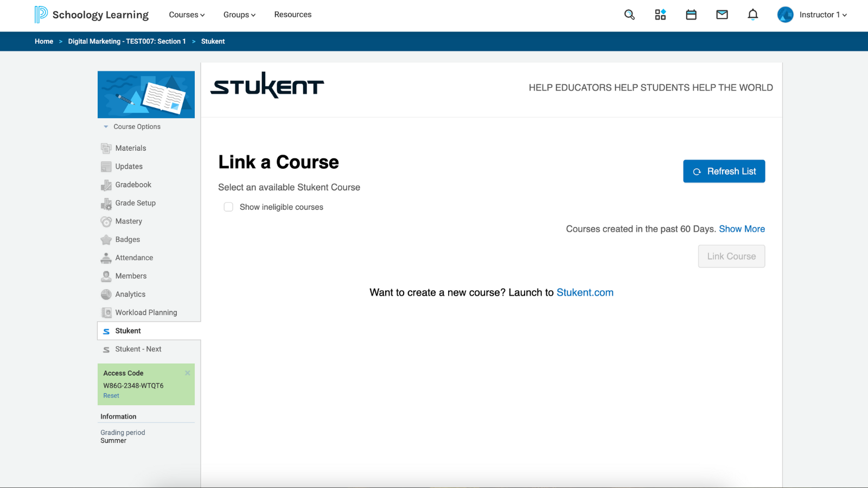Select Stukent - Next in sidebar
868x488 pixels.
point(138,349)
